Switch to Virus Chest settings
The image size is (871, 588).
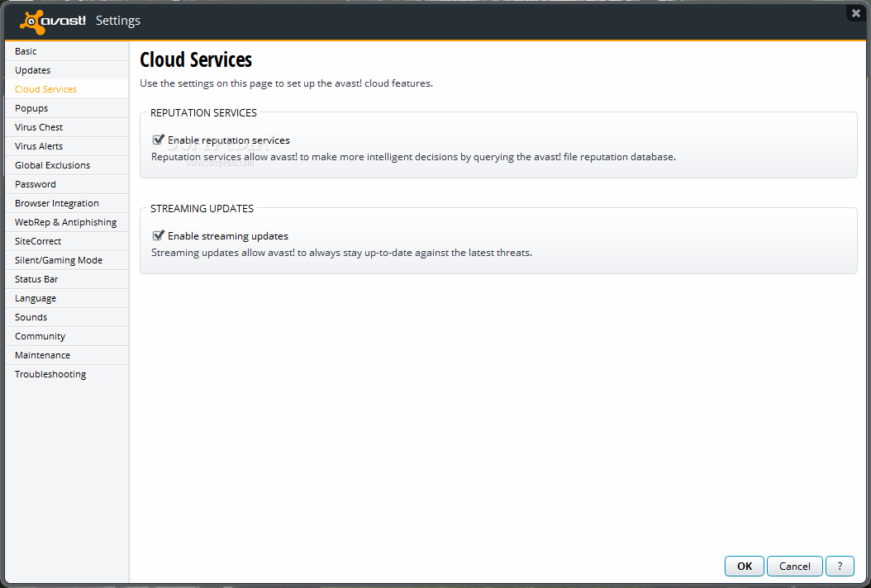coord(67,127)
